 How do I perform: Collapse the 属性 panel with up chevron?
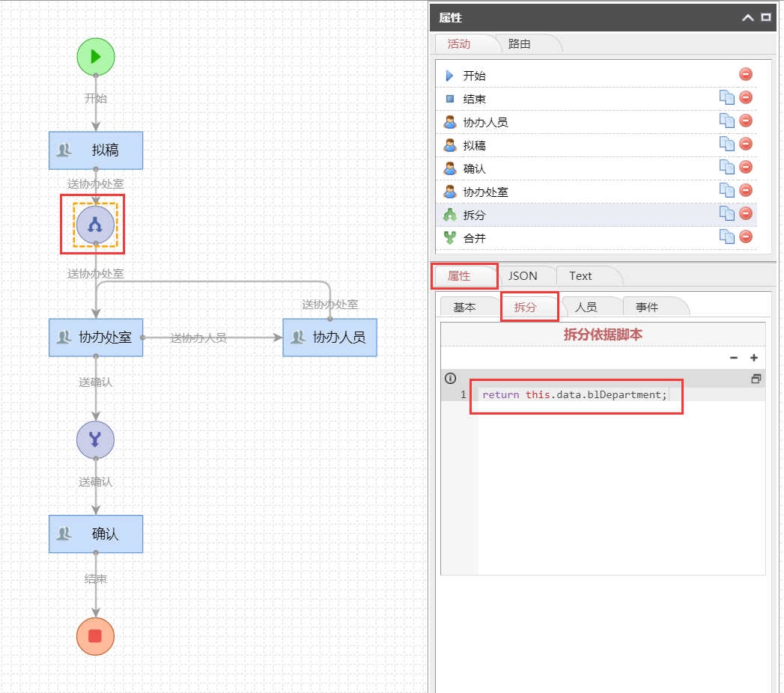tap(748, 17)
